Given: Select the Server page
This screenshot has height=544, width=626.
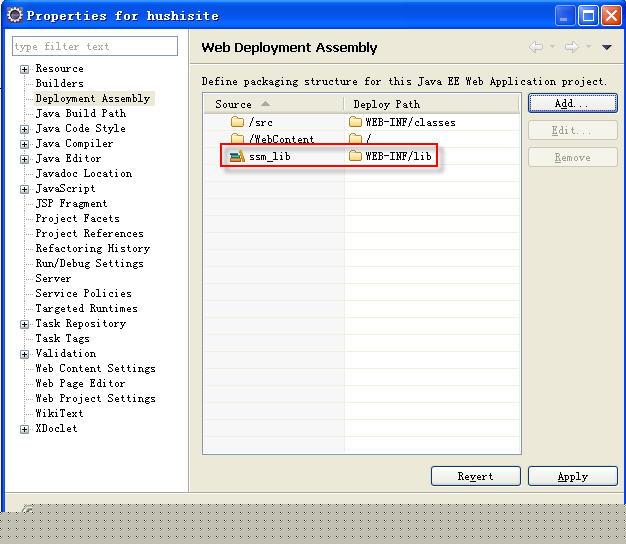Looking at the screenshot, I should pos(53,278).
